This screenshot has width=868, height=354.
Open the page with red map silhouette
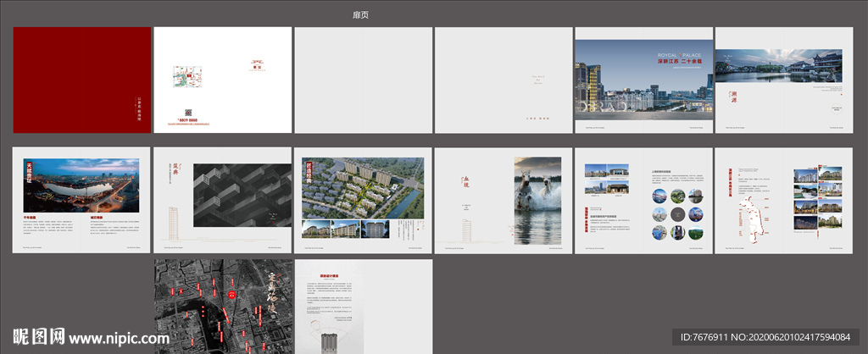point(784,200)
